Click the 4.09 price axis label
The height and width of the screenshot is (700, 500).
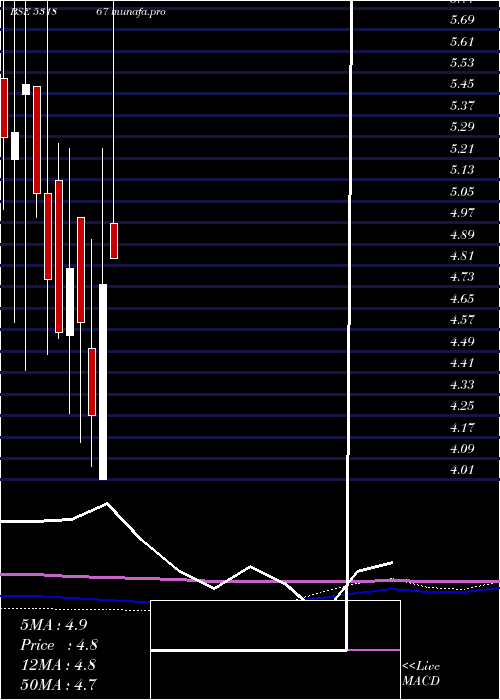click(x=462, y=448)
